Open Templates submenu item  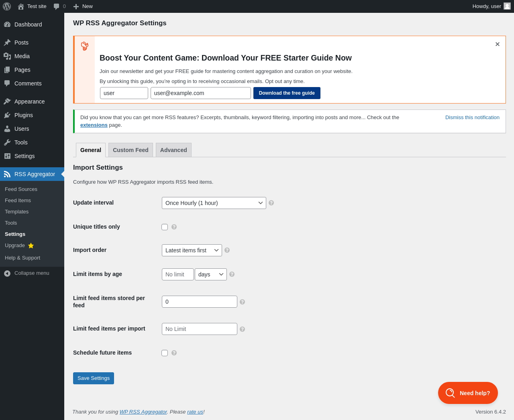(16, 212)
